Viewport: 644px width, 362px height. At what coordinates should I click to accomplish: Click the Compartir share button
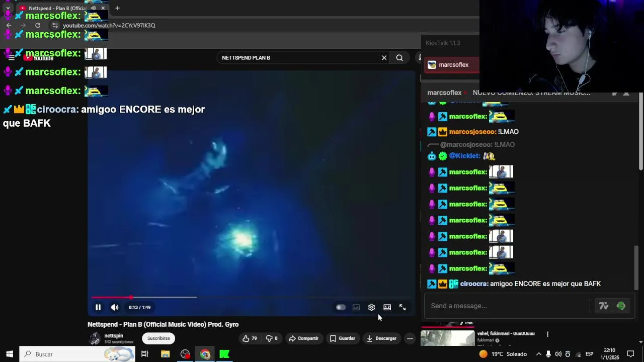[x=303, y=338]
